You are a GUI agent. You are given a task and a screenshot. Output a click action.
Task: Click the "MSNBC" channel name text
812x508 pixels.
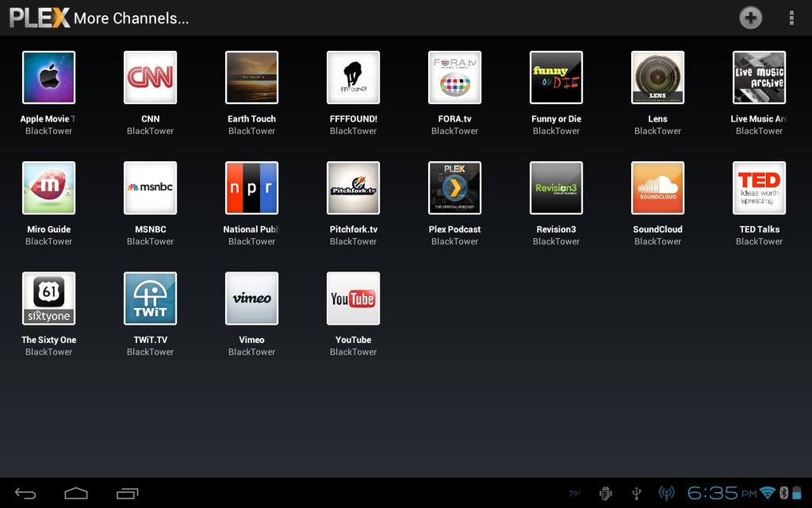150,229
